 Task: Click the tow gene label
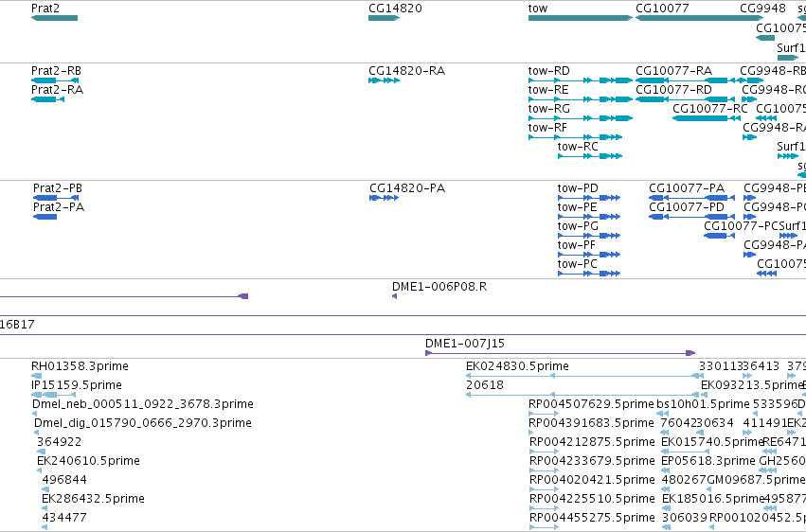(538, 9)
